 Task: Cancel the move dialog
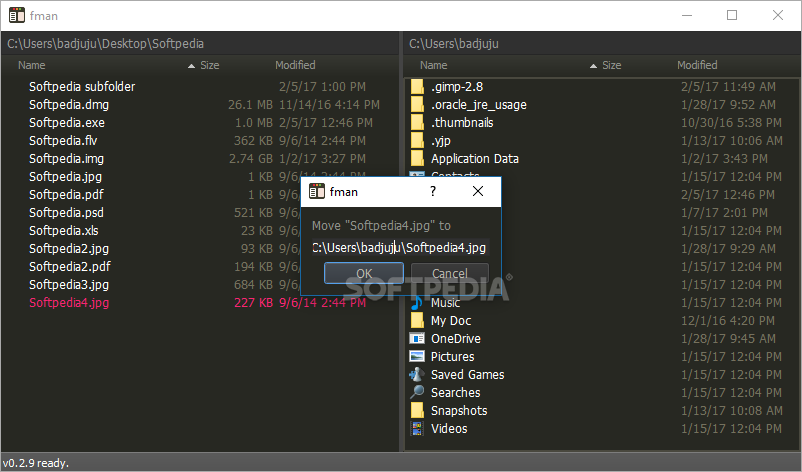click(x=450, y=273)
